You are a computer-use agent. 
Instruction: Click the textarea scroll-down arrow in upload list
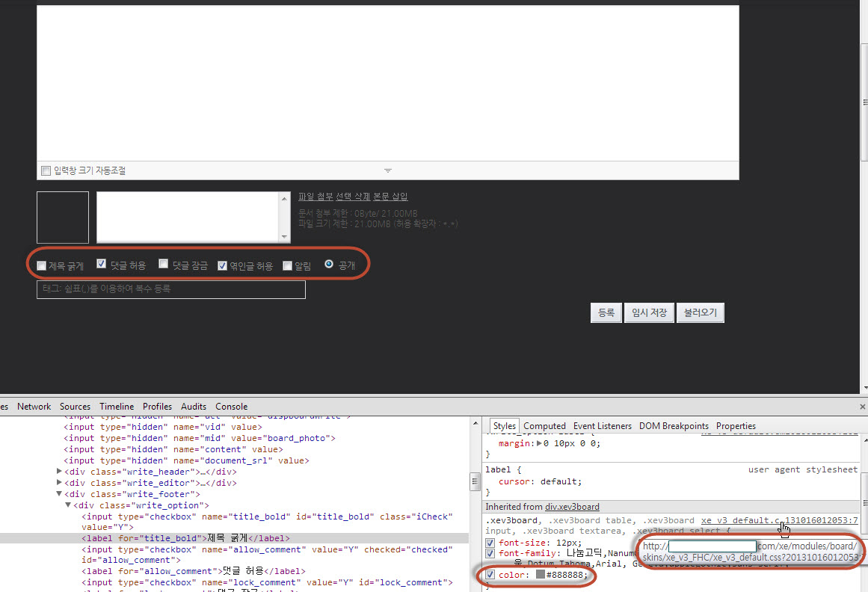click(x=284, y=237)
